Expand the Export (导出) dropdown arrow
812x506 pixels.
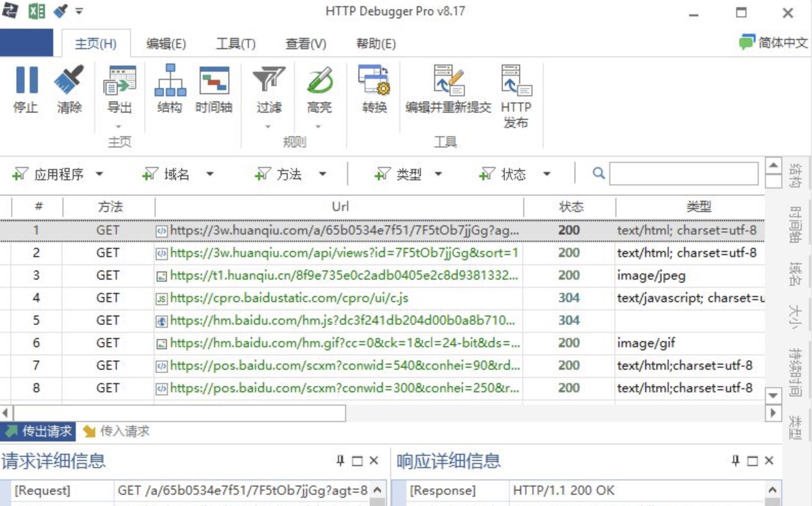(119, 126)
